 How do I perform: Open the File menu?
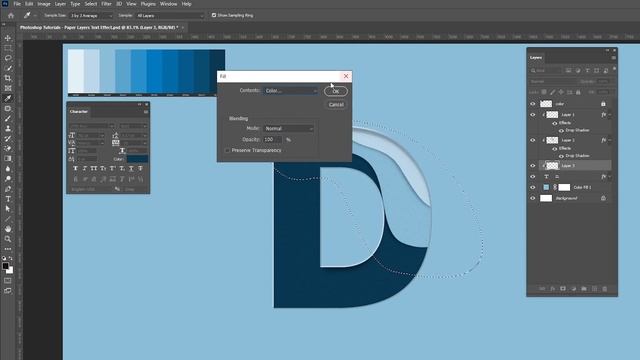click(17, 4)
